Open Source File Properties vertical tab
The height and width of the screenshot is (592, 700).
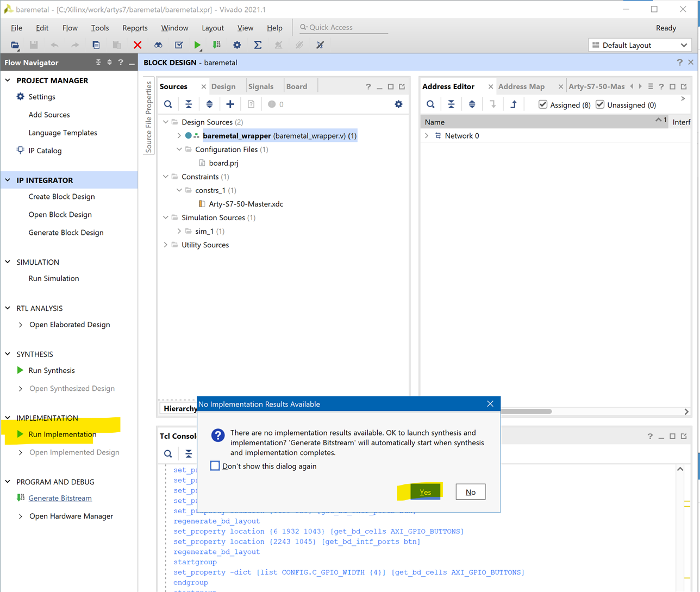click(149, 117)
